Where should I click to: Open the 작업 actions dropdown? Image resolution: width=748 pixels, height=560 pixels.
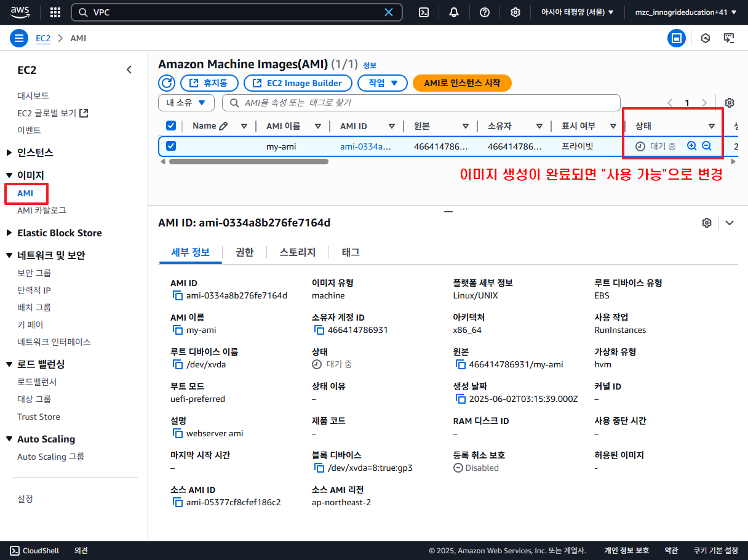coord(383,83)
